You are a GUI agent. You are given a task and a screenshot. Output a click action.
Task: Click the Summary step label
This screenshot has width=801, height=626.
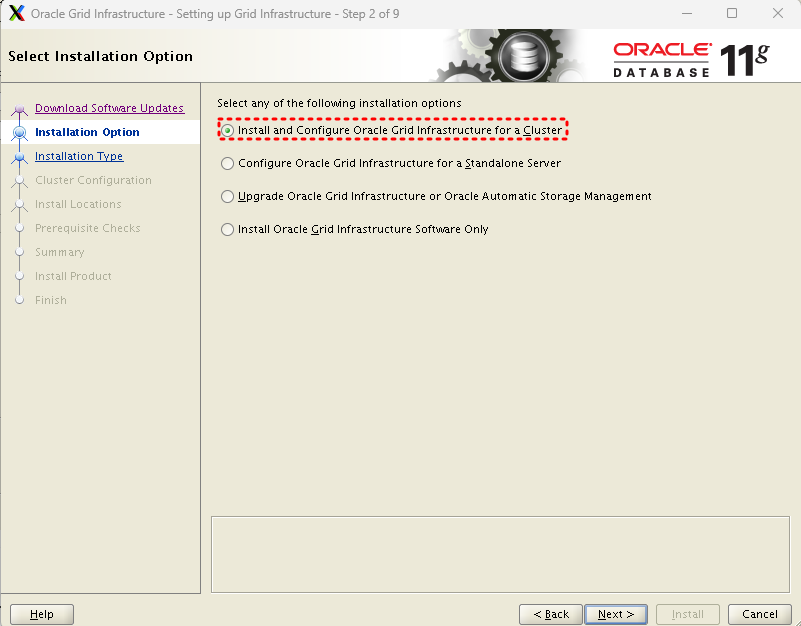tap(60, 252)
